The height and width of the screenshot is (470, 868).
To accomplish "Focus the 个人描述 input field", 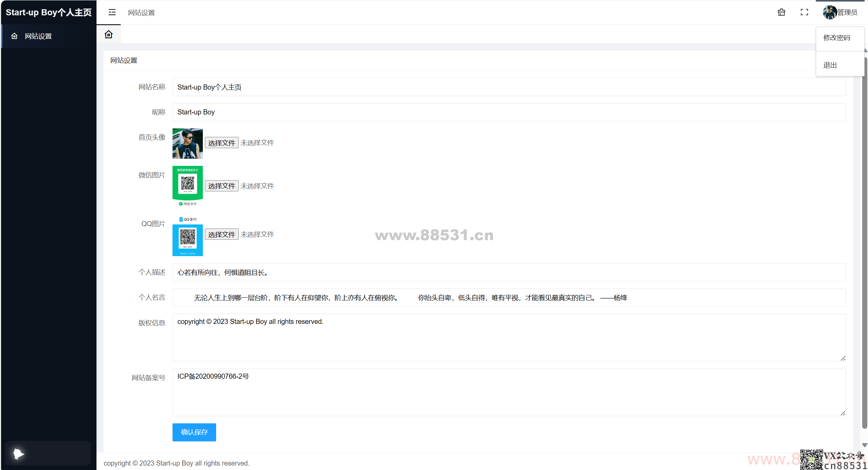I will coord(509,272).
